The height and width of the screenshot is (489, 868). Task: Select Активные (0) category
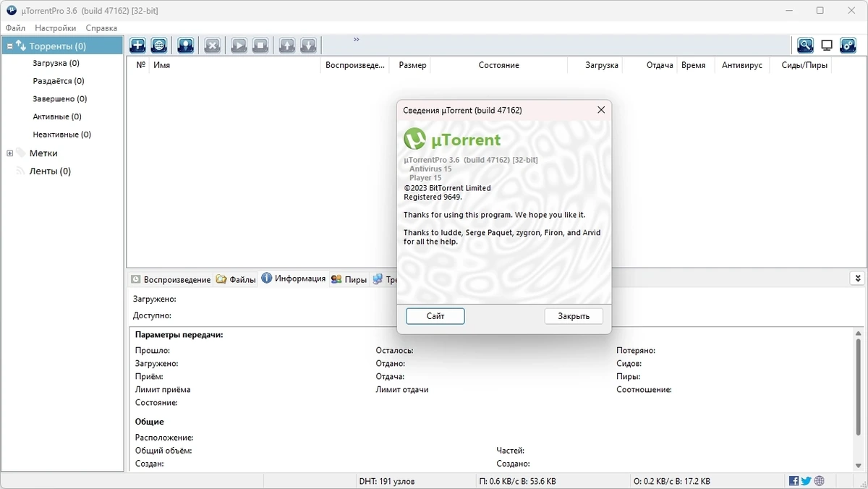pyautogui.click(x=56, y=116)
